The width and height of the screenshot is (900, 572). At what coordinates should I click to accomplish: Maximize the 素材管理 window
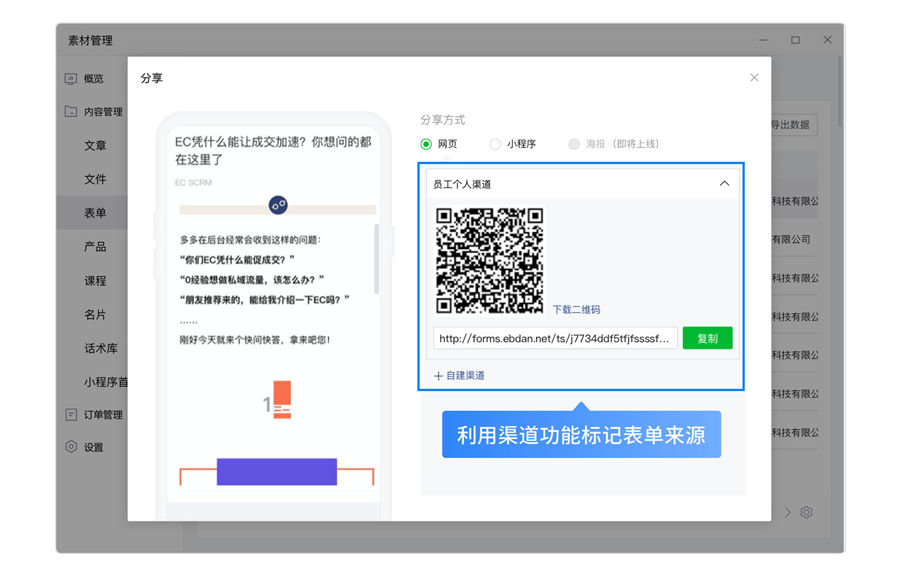pyautogui.click(x=796, y=40)
